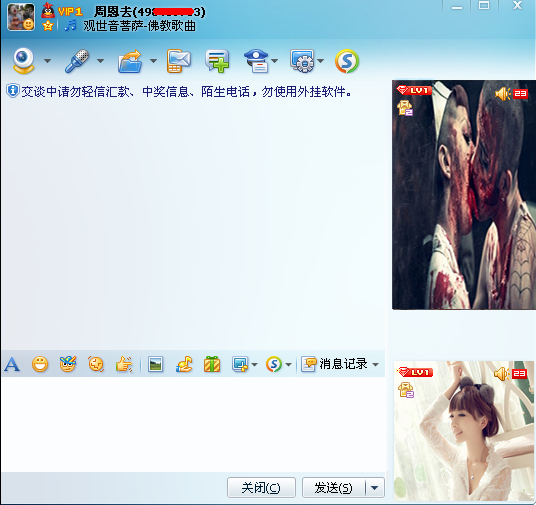This screenshot has height=505, width=536.
Task: Open the message history dropdown arrow
Action: 375,364
